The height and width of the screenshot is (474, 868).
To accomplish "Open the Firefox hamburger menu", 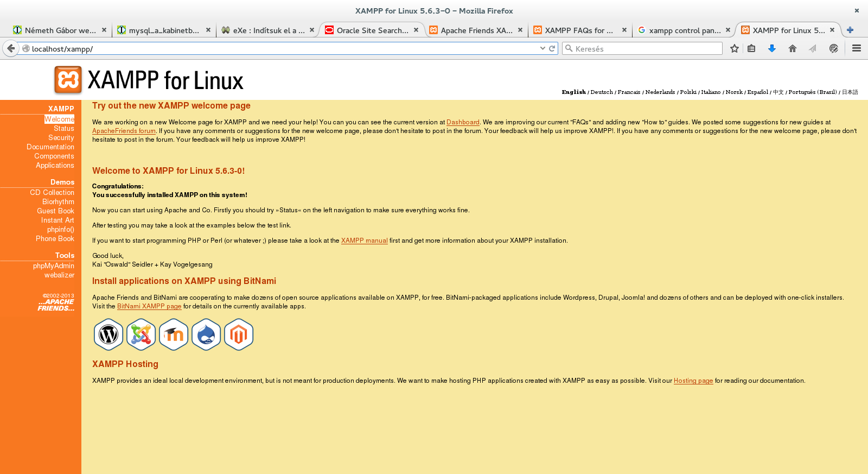I will coord(857,49).
